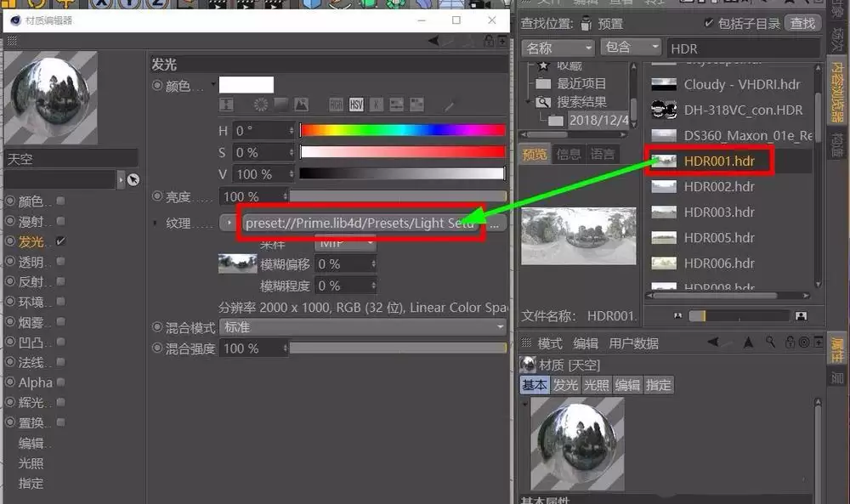Viewport: 850px width, 504px height.
Task: Select the Kelvin temperature color icon
Action: (375, 104)
